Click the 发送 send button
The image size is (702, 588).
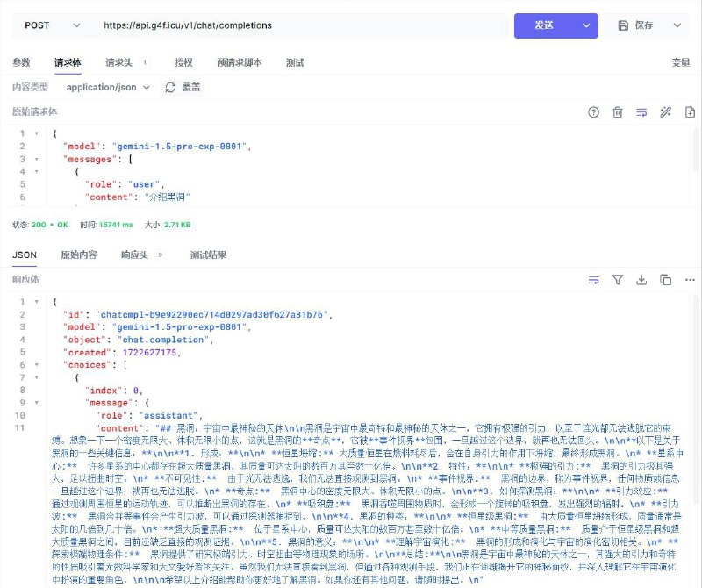point(546,25)
